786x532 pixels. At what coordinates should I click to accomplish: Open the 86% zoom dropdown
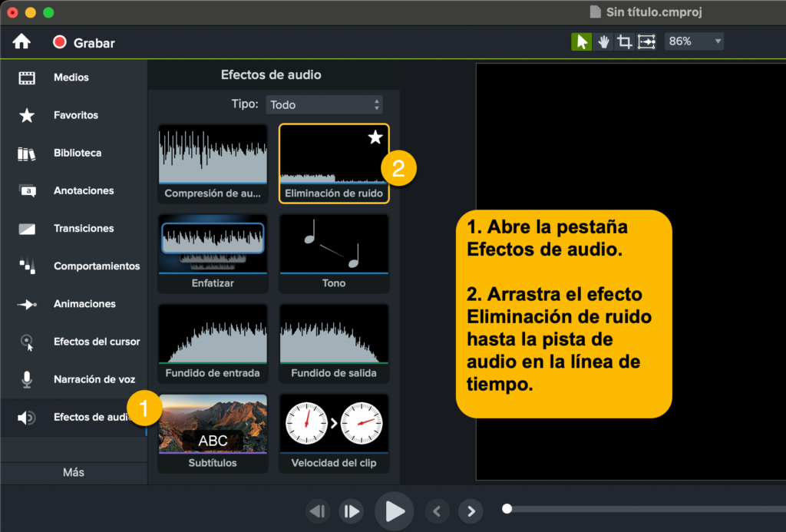click(694, 41)
